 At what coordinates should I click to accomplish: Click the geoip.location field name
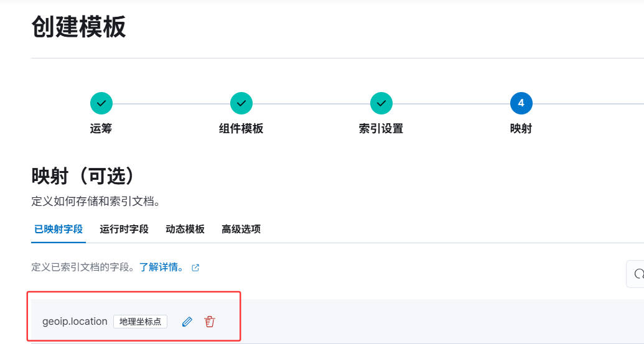[75, 322]
